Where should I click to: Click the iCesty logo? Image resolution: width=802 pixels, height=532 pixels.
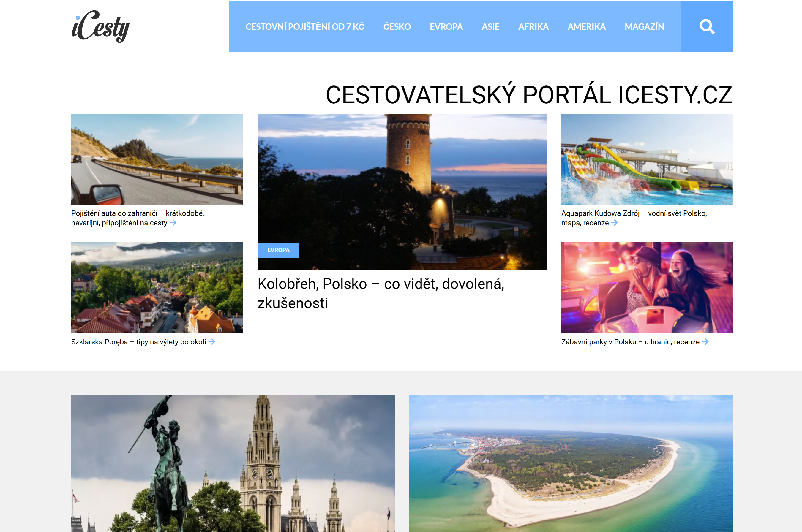[100, 26]
